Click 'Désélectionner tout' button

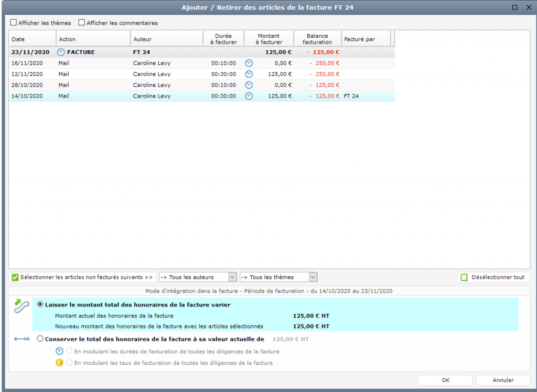tap(493, 277)
